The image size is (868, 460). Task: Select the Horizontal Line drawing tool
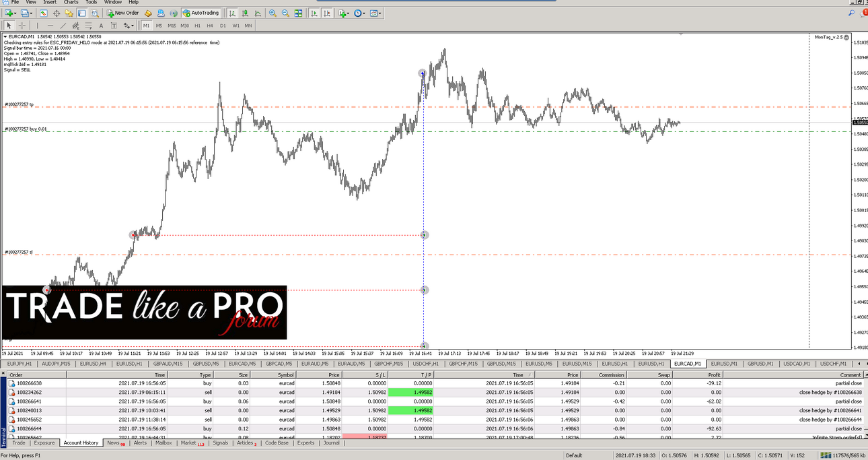coord(50,26)
